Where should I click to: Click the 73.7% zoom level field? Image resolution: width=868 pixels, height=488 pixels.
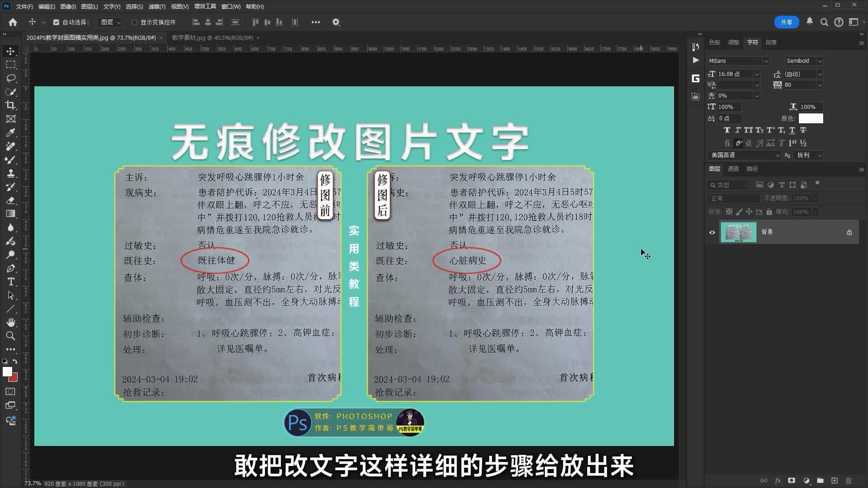pos(33,483)
